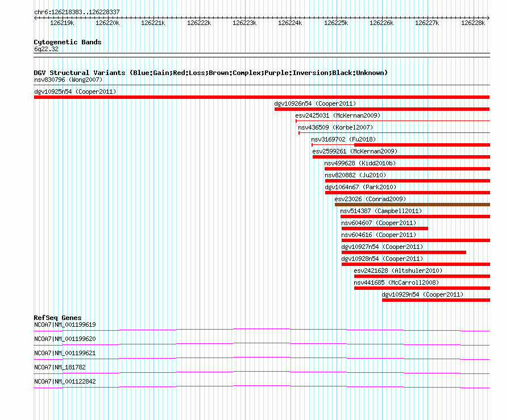This screenshot has height=420, width=506.
Task: Click the dgv10925n54 (Cooper2011) label
Action: (75, 92)
